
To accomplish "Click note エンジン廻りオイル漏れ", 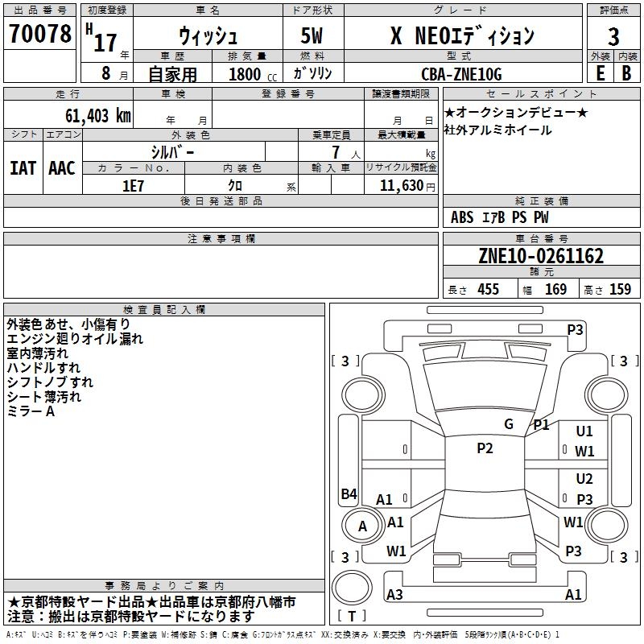I will (75, 339).
